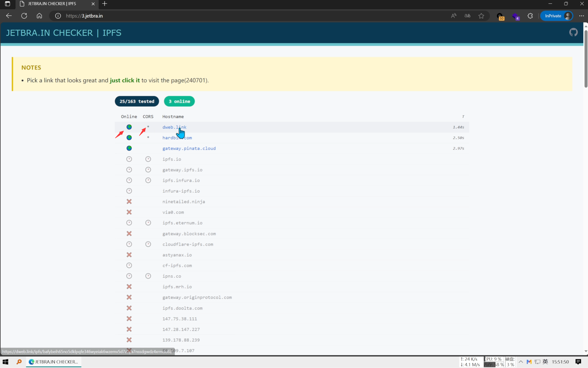Click the gateway.originprotocol.com hostname
588x368 pixels.
click(197, 297)
